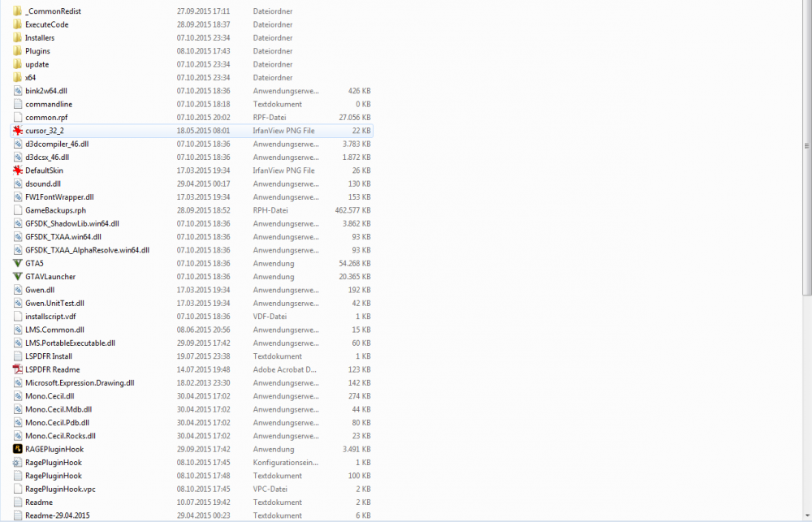Click the date 27.09.2015 17:11
This screenshot has height=522, width=812.
click(x=204, y=11)
